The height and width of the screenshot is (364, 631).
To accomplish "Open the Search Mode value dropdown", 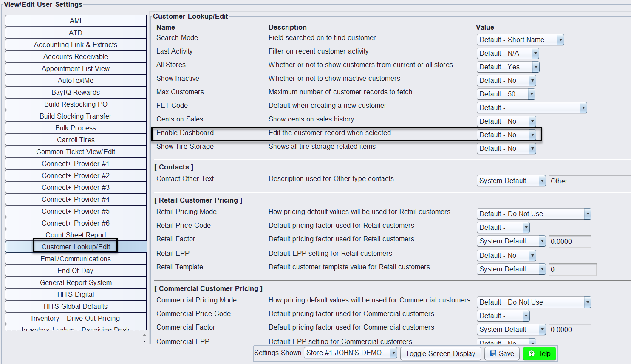I will coord(560,40).
